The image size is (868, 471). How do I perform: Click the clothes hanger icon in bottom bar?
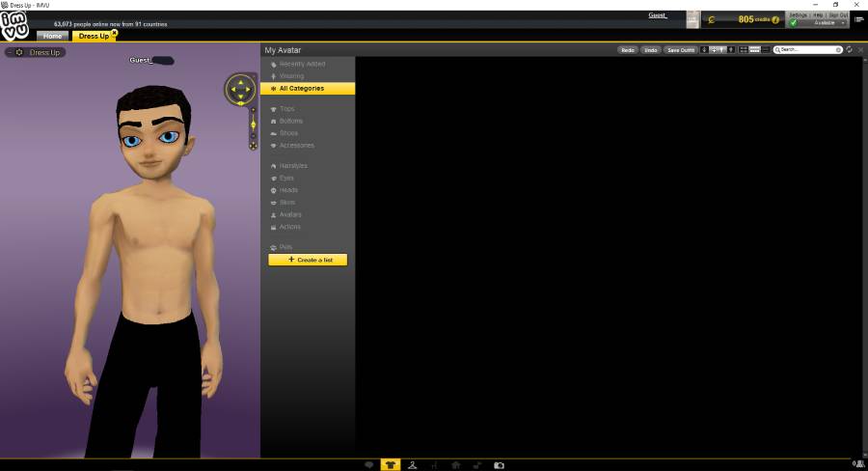point(413,465)
